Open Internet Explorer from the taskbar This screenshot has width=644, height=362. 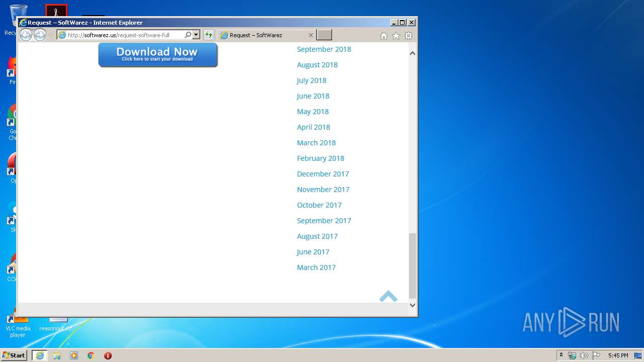point(40,355)
